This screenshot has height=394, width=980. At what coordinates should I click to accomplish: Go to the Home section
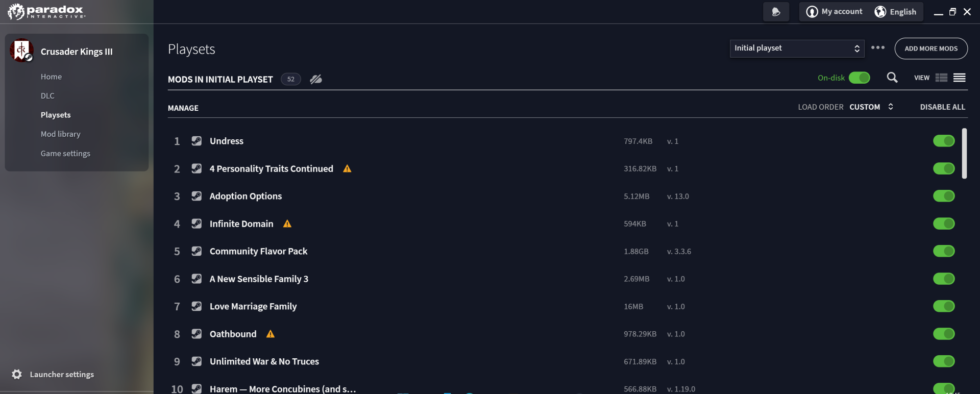(51, 77)
